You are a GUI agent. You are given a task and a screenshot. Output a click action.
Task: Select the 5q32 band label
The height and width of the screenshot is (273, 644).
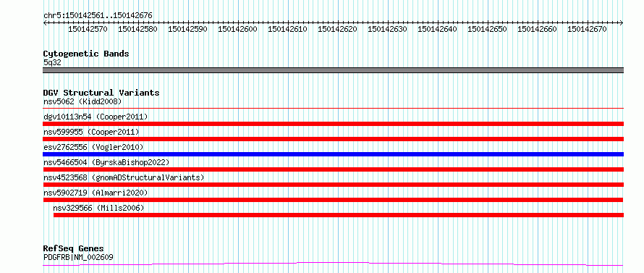point(52,62)
